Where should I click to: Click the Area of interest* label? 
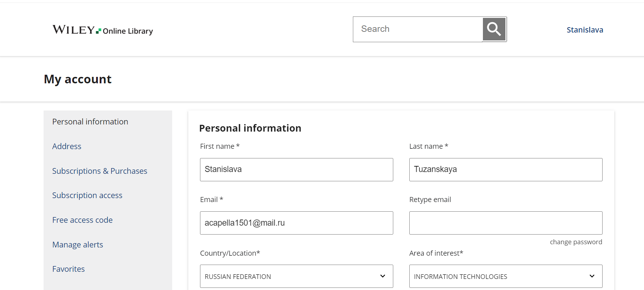[436, 253]
